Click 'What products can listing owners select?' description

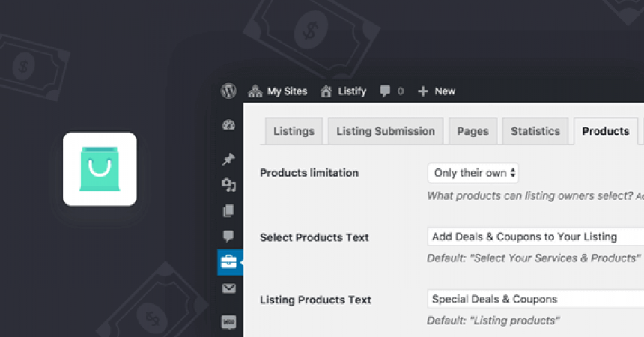point(530,195)
